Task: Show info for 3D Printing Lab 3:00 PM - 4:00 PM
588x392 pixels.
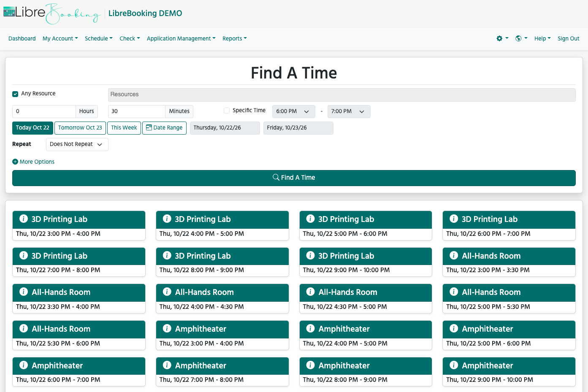Action: click(x=24, y=219)
